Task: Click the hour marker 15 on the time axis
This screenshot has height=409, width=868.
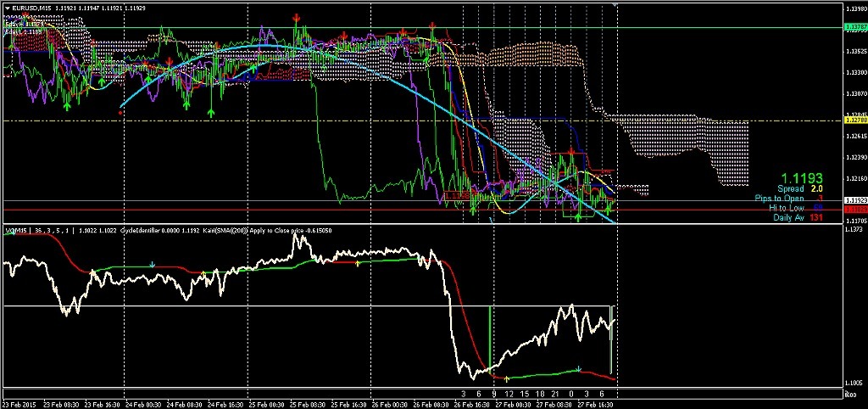Action: [525, 393]
